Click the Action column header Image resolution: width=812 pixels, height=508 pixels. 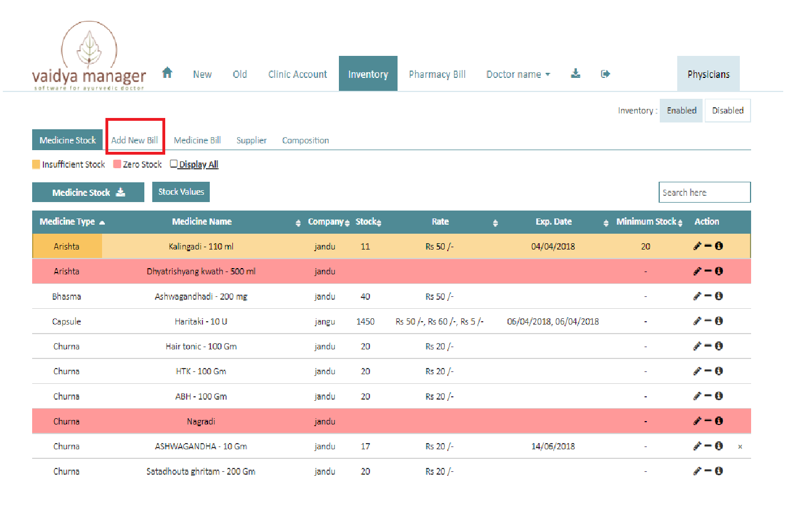(x=707, y=222)
